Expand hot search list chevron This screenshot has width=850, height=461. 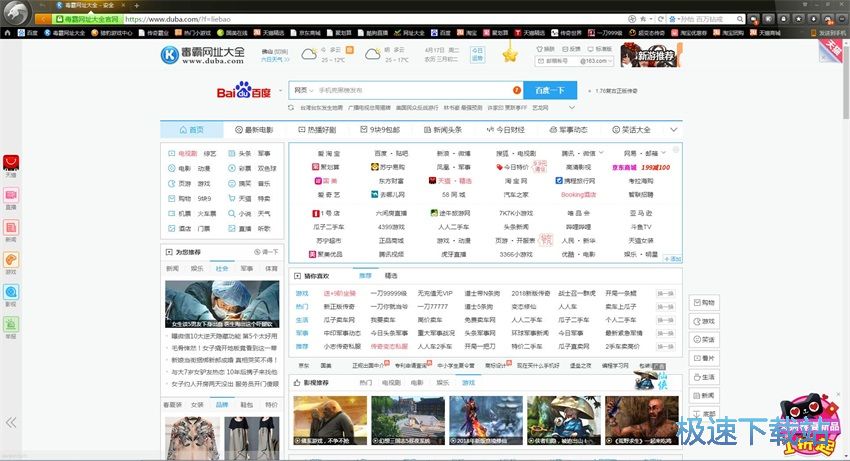(x=571, y=108)
